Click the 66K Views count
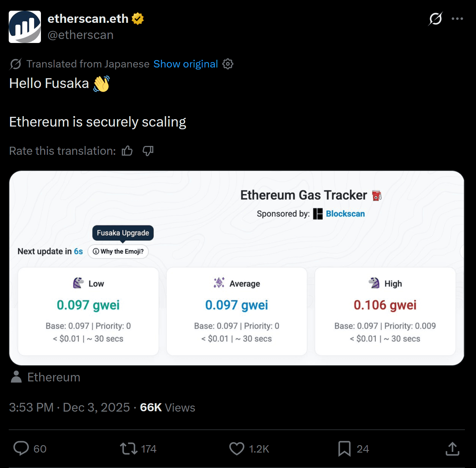Viewport: 476px width, 468px height. click(x=167, y=408)
